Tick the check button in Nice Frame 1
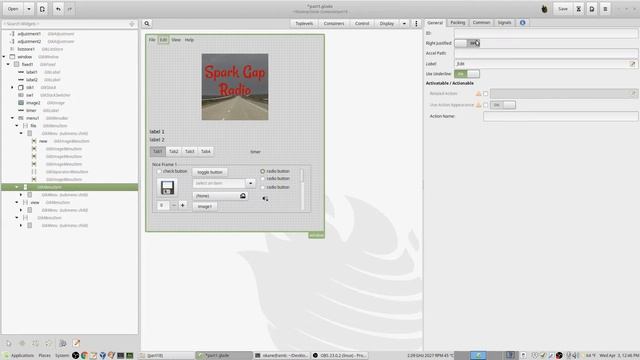Viewport: 640px width, 360px height. pos(159,171)
